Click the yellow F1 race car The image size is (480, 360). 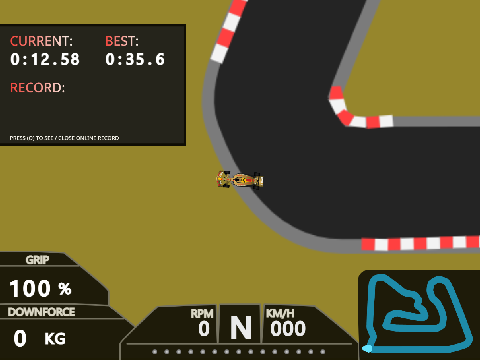[x=239, y=180]
